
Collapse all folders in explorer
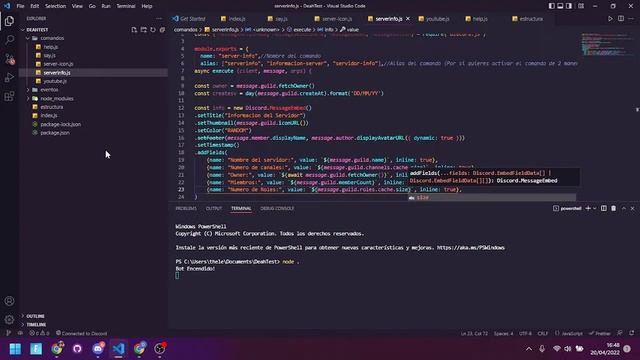(162, 30)
